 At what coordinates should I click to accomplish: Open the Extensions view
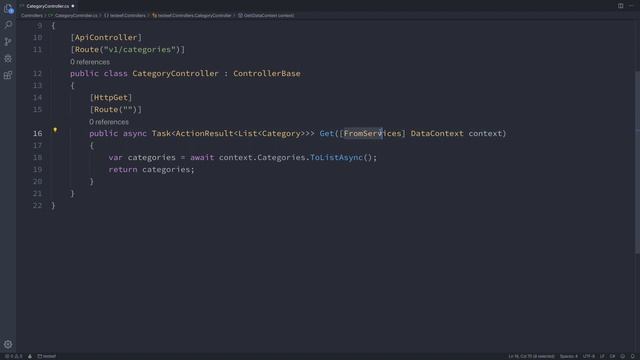pyautogui.click(x=8, y=75)
